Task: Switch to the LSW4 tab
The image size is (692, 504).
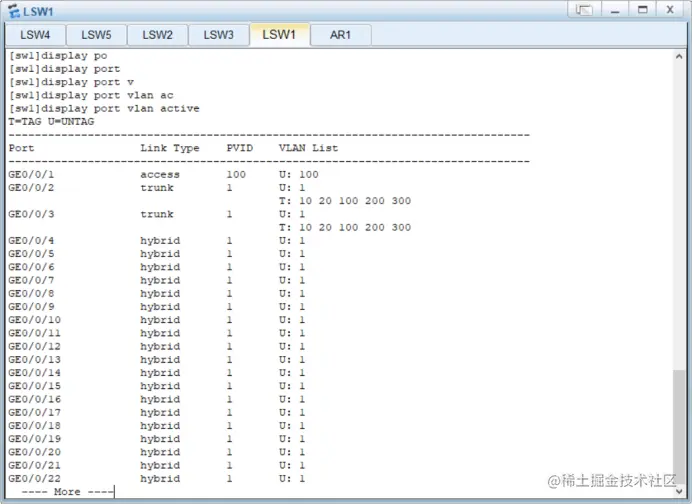Action: tap(35, 35)
